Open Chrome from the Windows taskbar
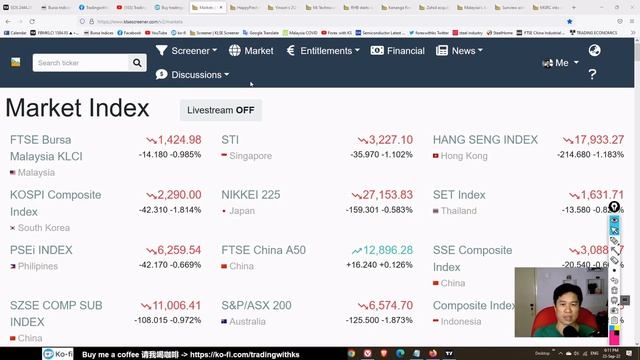The width and height of the screenshot is (640, 360). (351, 353)
